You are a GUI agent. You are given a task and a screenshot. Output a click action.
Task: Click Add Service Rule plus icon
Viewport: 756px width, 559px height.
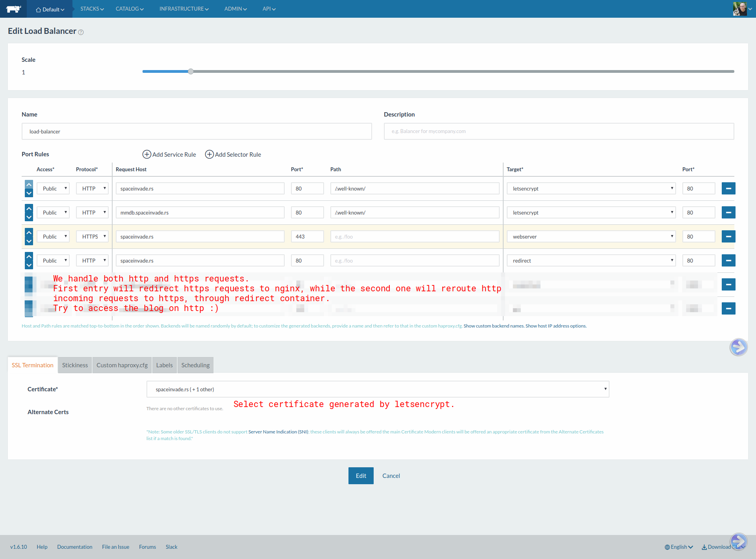pos(146,154)
